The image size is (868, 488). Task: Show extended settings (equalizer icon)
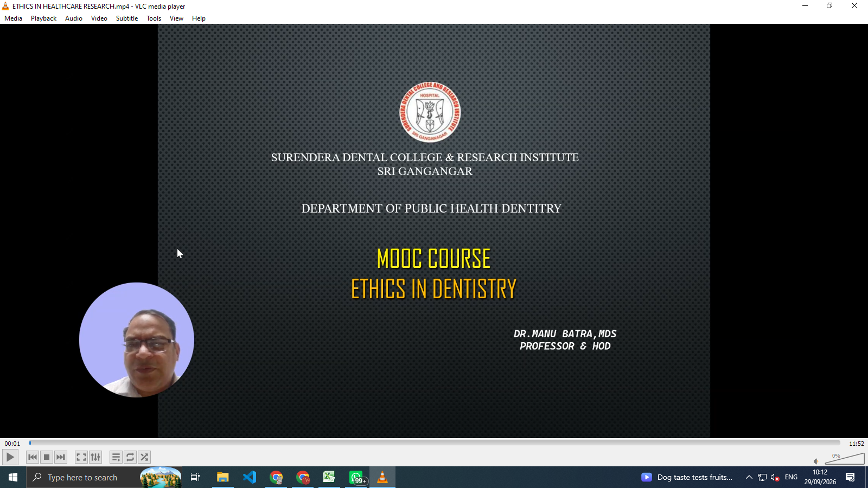[95, 457]
